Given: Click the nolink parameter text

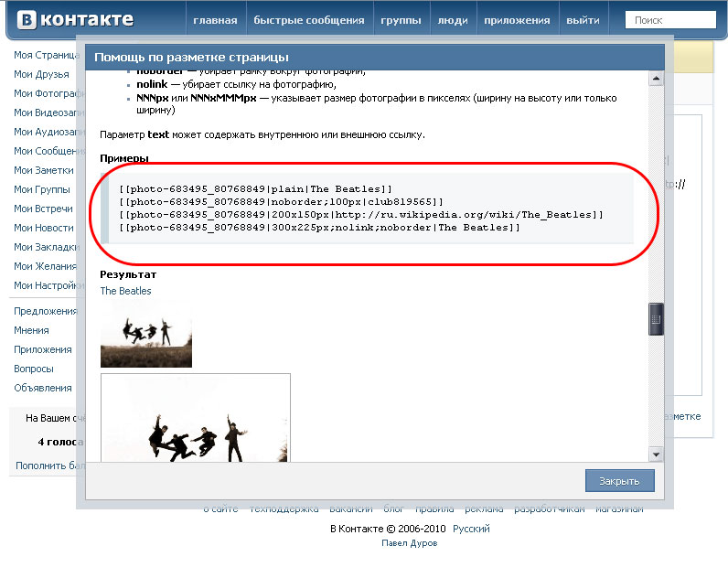Looking at the screenshot, I should (152, 84).
